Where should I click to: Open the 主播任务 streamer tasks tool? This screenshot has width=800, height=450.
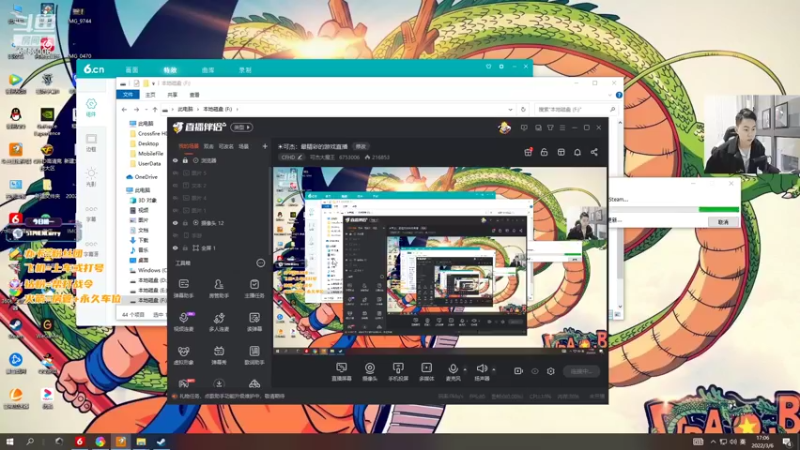click(254, 288)
